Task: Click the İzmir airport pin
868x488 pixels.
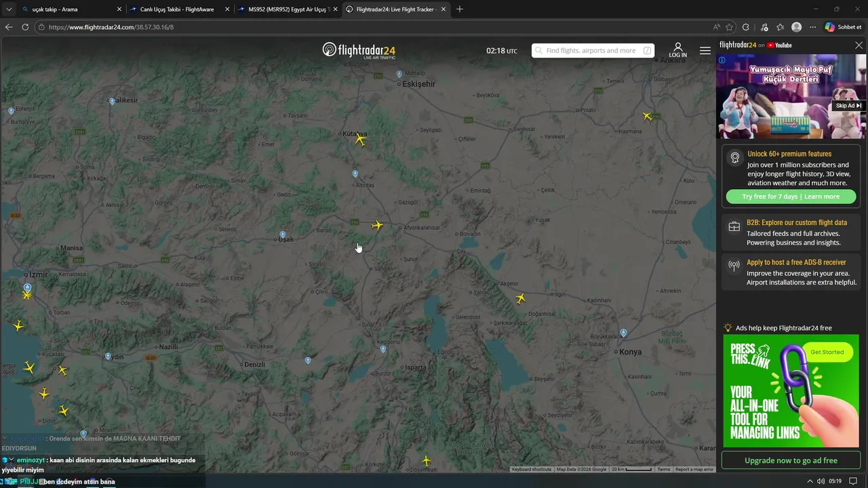Action: pos(27,287)
